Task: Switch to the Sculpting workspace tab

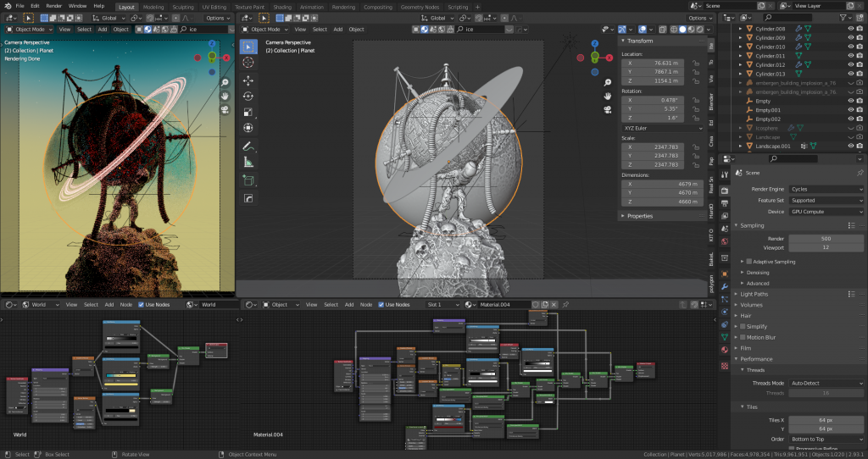Action: pos(183,7)
